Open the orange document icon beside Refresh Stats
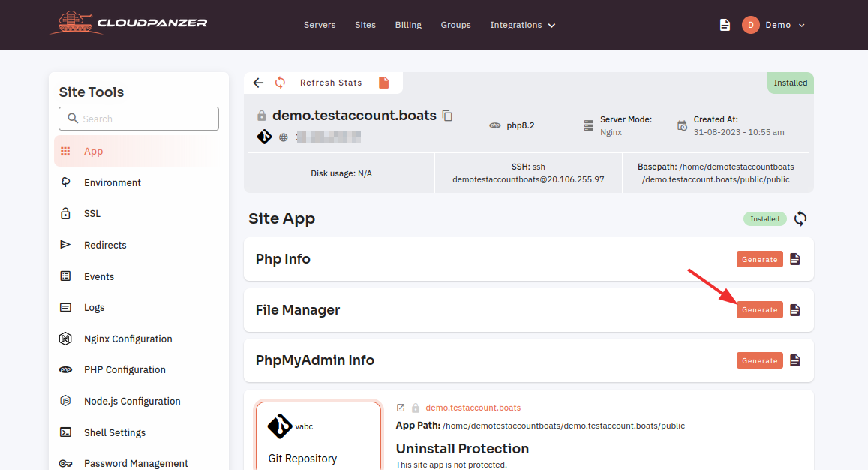This screenshot has width=868, height=470. click(383, 83)
